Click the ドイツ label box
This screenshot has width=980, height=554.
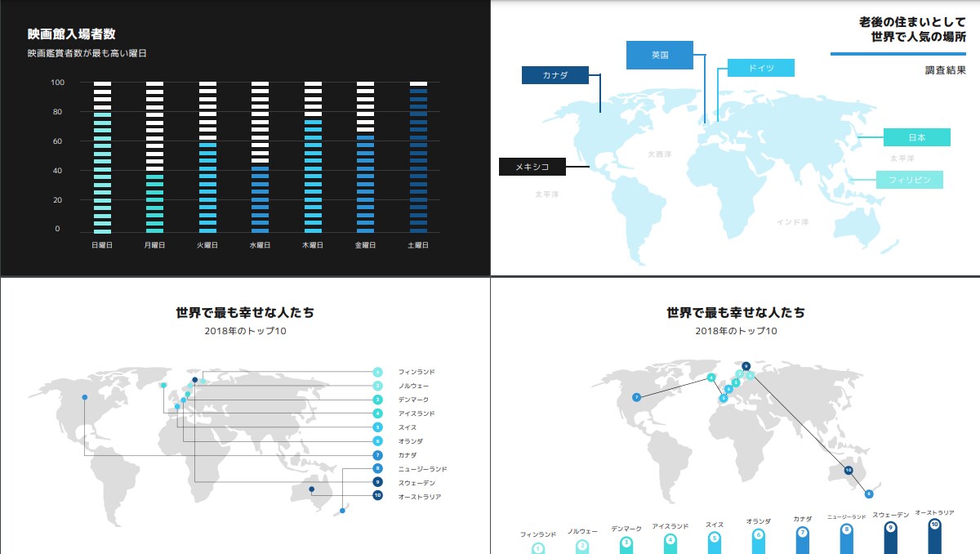pos(760,68)
